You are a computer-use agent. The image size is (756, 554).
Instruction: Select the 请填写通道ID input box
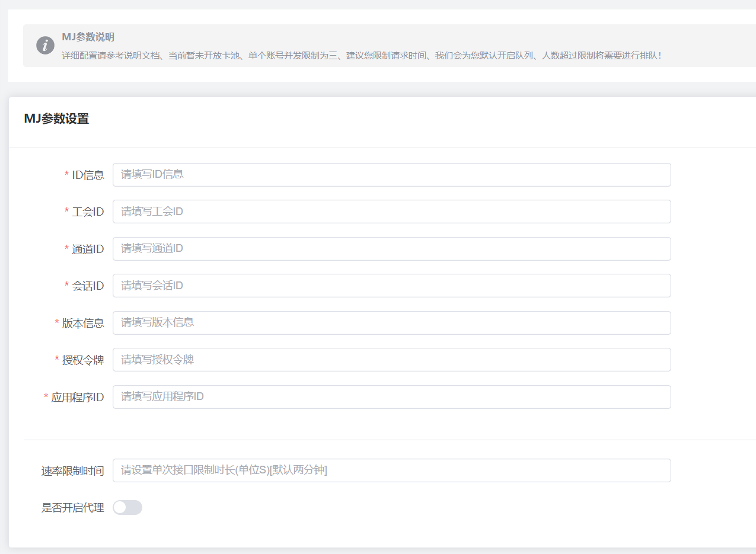coord(391,249)
